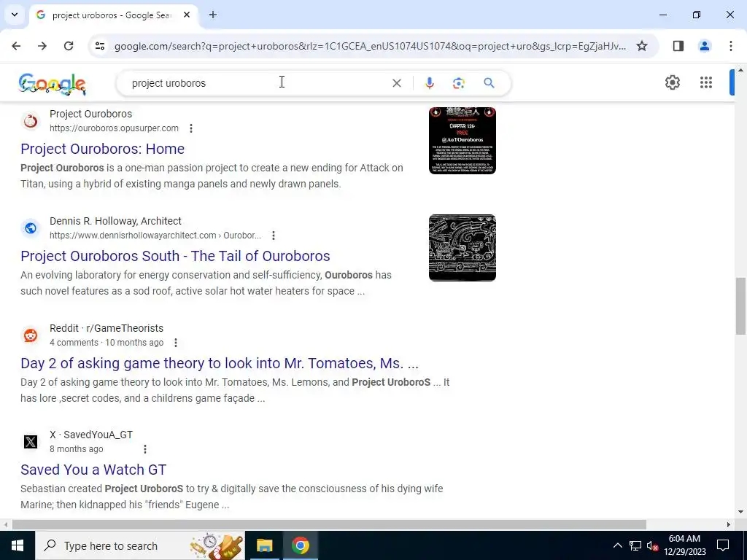The width and height of the screenshot is (747, 560).
Task: Click Reddit · r/GameTheorists source label
Action: [107, 328]
